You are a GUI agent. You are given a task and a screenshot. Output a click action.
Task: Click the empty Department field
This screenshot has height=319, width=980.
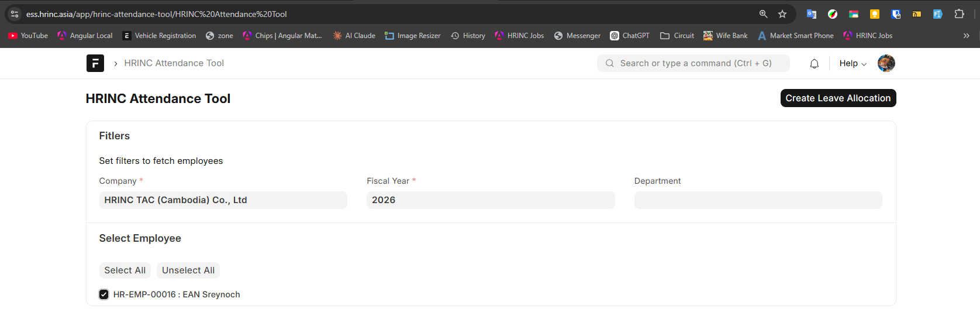(758, 200)
